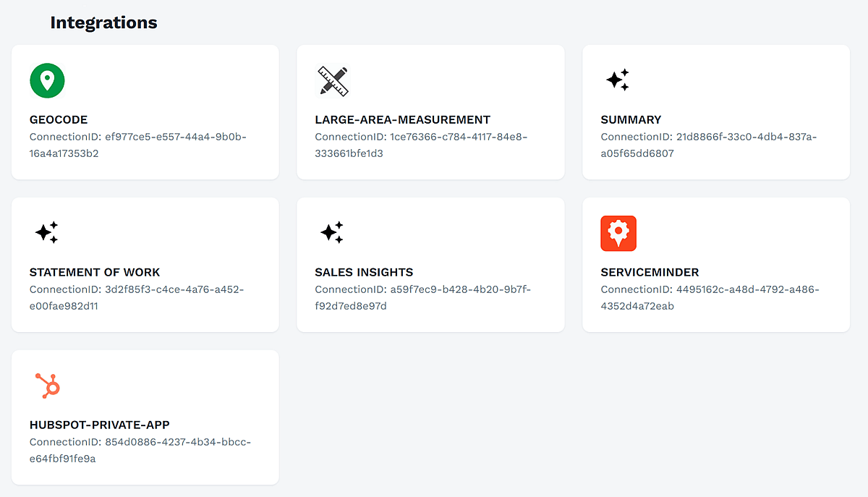Click the ruler and pencil measurement icon
The height and width of the screenshot is (497, 868).
(x=333, y=80)
